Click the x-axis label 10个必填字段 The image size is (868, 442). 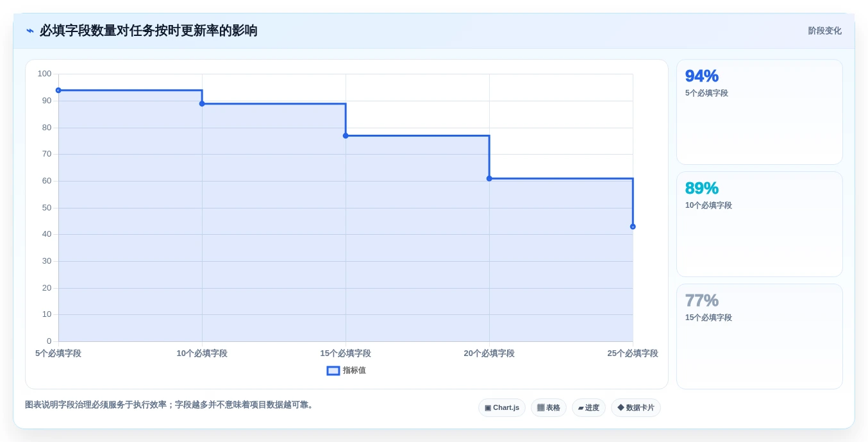(x=202, y=353)
